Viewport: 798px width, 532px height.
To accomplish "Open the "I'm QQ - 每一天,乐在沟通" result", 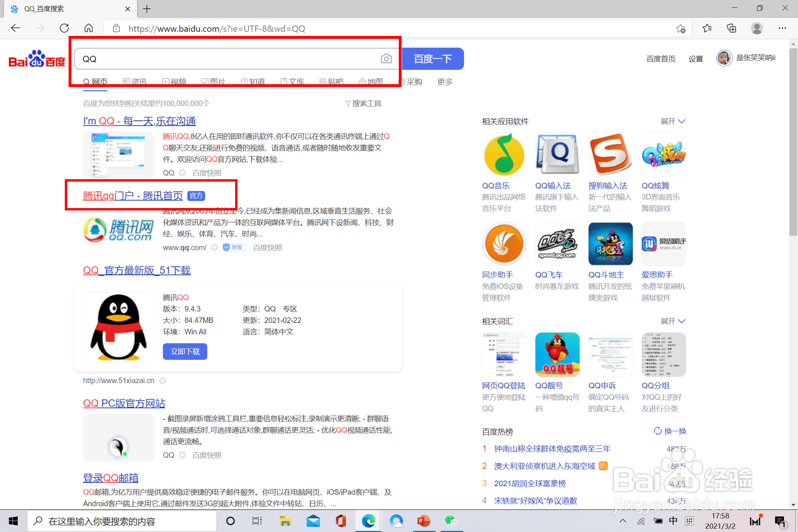I will point(140,121).
